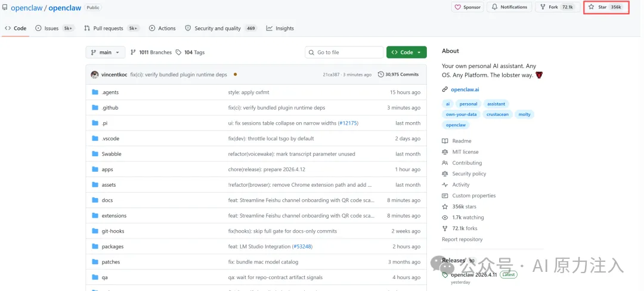Screen dimensions: 644x291
Task: Click the patches folder icon
Action: pyautogui.click(x=95, y=262)
